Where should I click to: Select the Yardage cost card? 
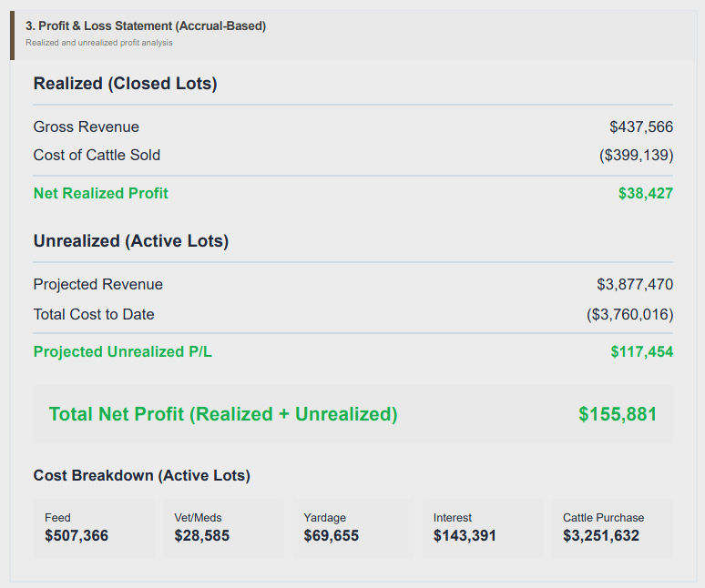352,528
